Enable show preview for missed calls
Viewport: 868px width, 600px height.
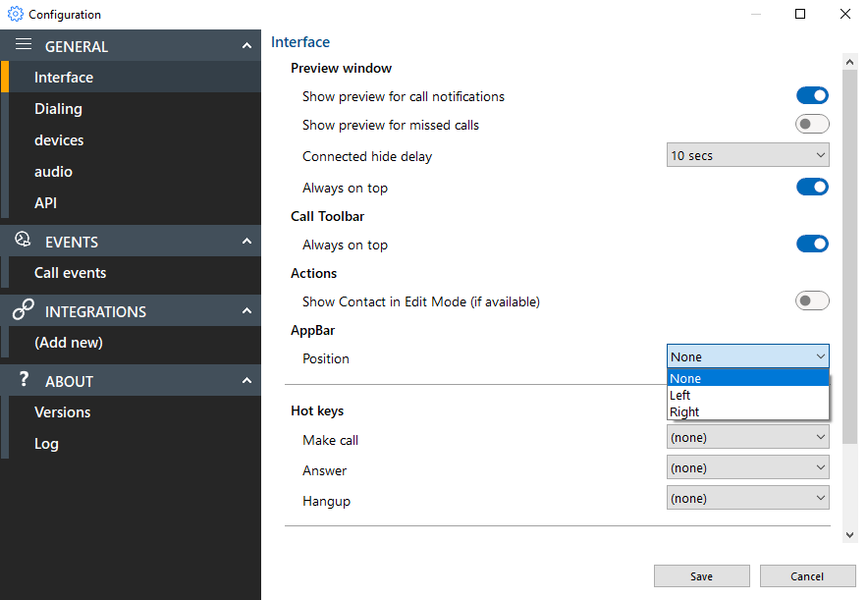pyautogui.click(x=812, y=124)
